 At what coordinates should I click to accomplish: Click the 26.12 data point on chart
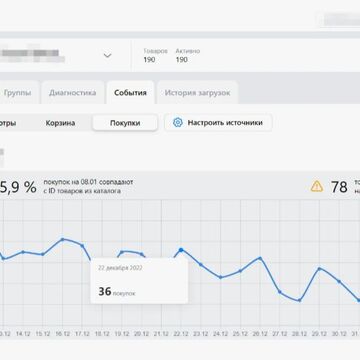(260, 258)
